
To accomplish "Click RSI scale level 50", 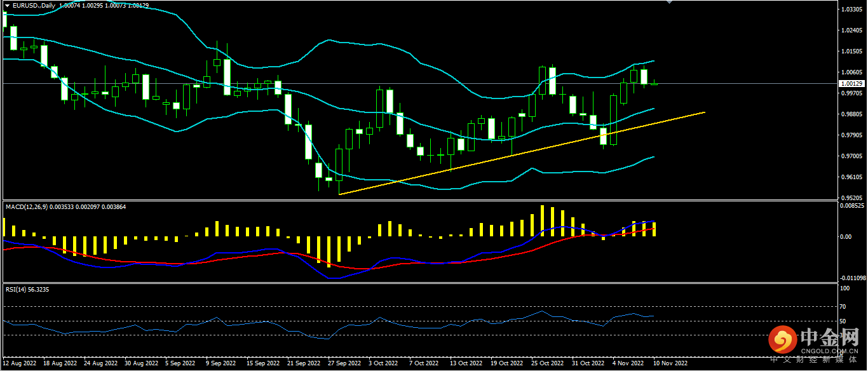I will coord(843,321).
